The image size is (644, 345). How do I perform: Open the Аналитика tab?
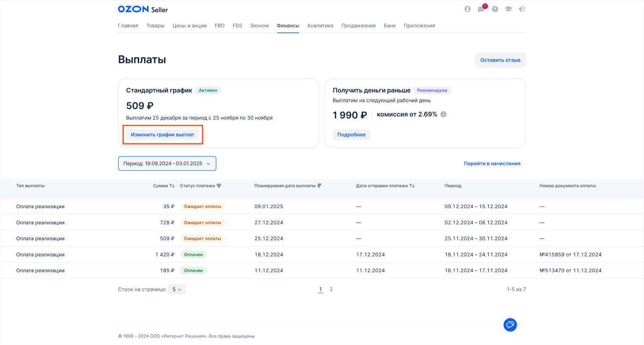[x=320, y=26]
